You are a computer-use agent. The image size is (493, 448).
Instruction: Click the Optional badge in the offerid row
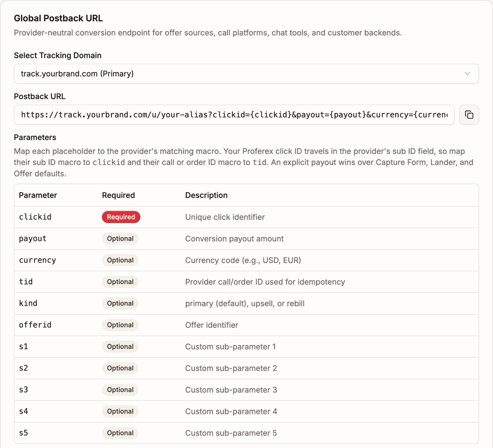pyautogui.click(x=120, y=325)
